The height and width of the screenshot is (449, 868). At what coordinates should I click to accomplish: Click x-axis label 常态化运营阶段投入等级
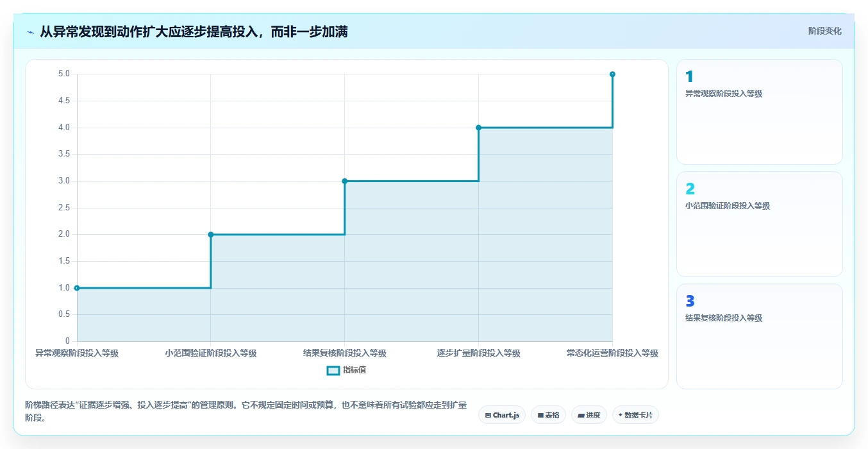(613, 353)
